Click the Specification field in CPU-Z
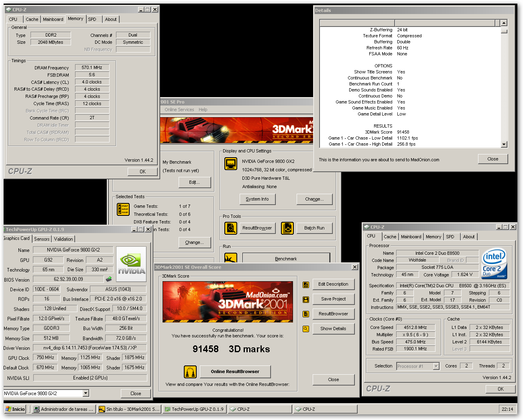The height and width of the screenshot is (420, 523). point(453,286)
